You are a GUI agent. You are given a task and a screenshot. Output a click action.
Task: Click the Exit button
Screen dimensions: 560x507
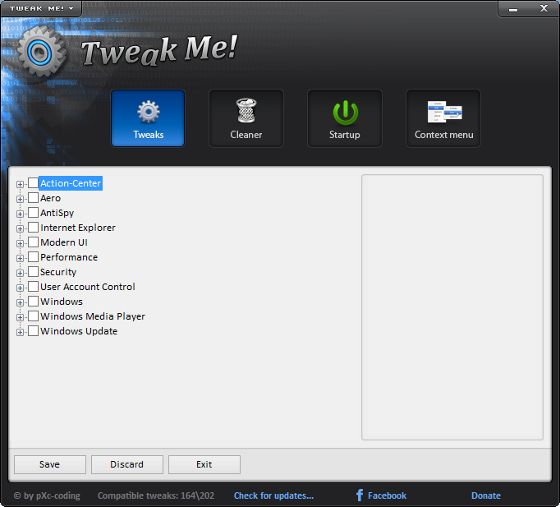pos(204,464)
